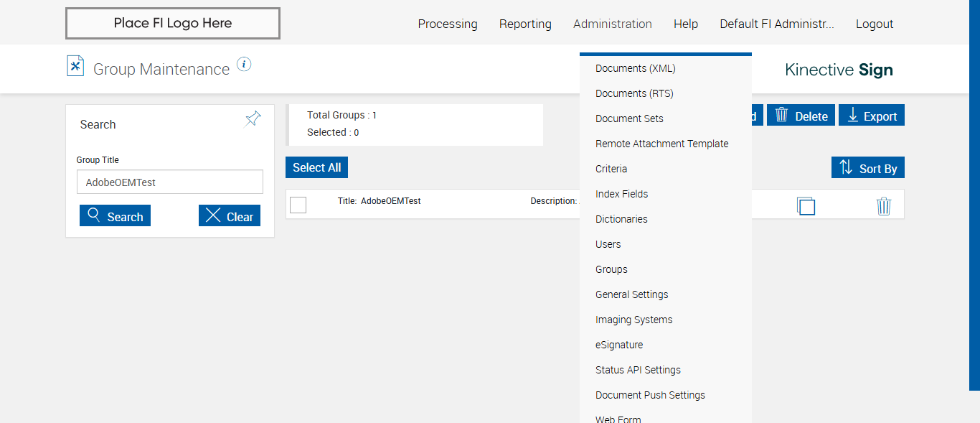The width and height of the screenshot is (980, 423).
Task: Click the Logout link
Action: coord(875,24)
